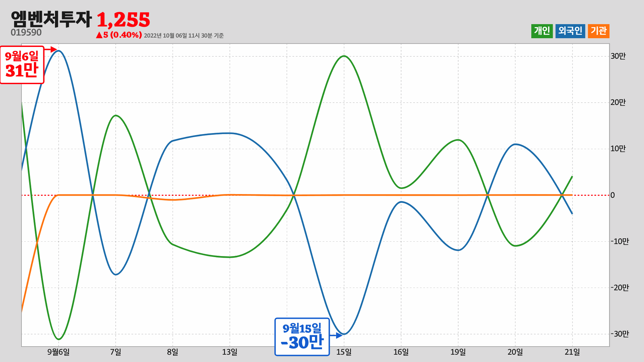Click the green line peak at 15일
Image resolution: width=644 pixels, height=362 pixels.
coord(344,56)
